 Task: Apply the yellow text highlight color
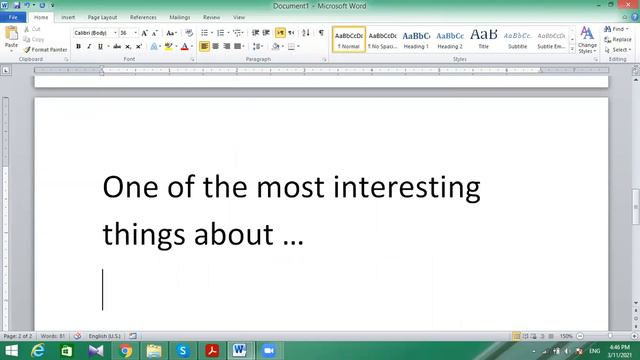[168, 47]
